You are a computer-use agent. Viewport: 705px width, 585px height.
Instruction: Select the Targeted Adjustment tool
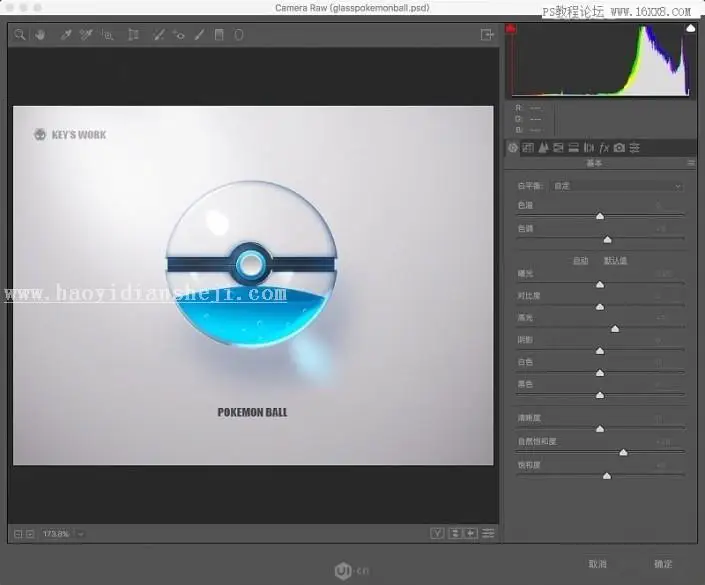(x=108, y=35)
